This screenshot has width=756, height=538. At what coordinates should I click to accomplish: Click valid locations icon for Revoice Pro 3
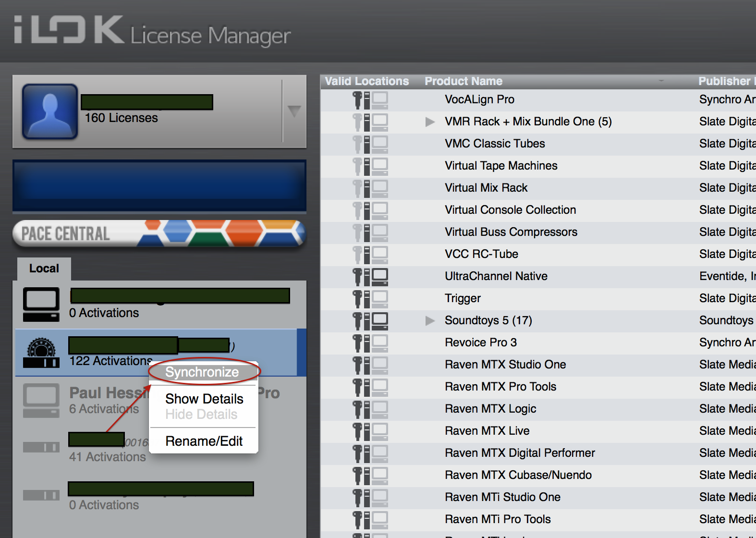[370, 343]
